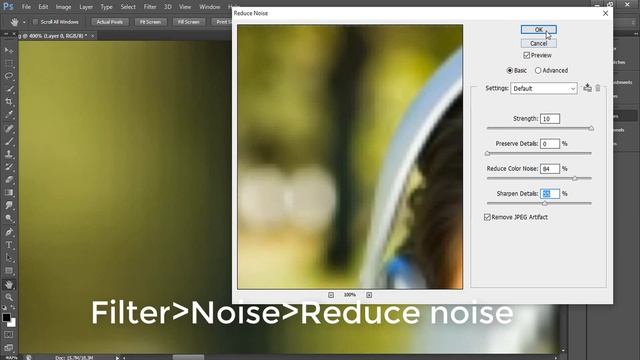Click the Strength slider handle
Viewport: 640px width, 360px height.
[591, 128]
